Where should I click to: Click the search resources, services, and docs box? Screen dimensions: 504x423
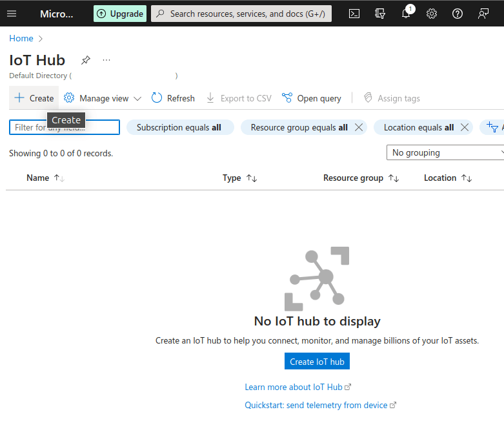point(241,14)
